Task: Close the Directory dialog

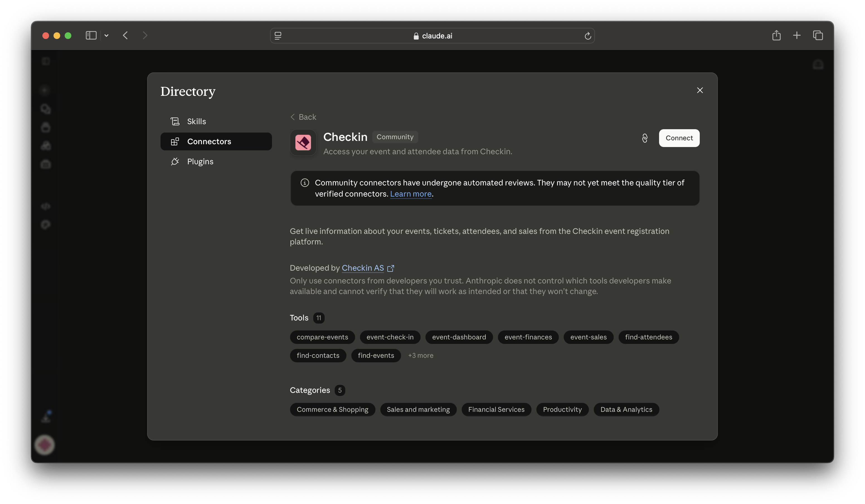Action: (x=699, y=90)
